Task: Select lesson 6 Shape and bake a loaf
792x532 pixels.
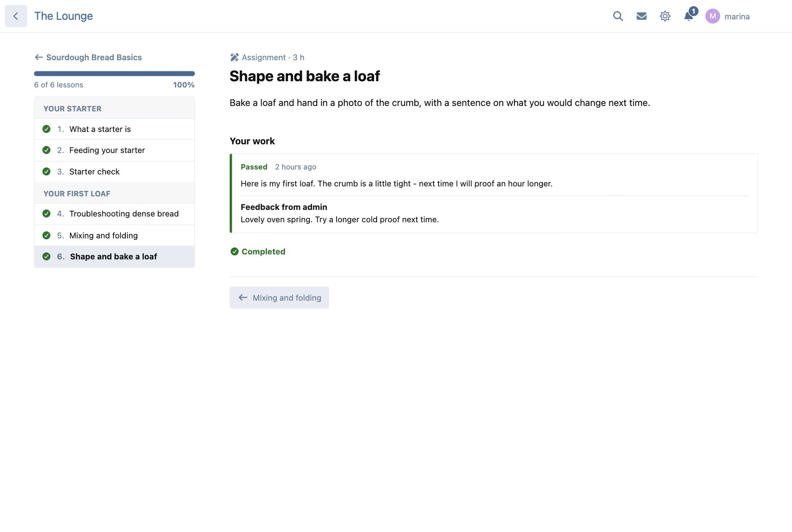Action: 114,257
